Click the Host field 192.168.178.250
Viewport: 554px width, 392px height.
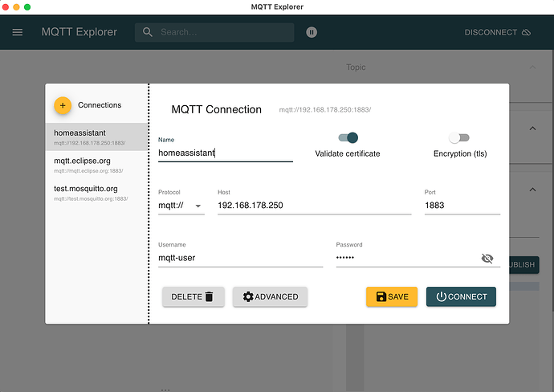click(x=315, y=206)
